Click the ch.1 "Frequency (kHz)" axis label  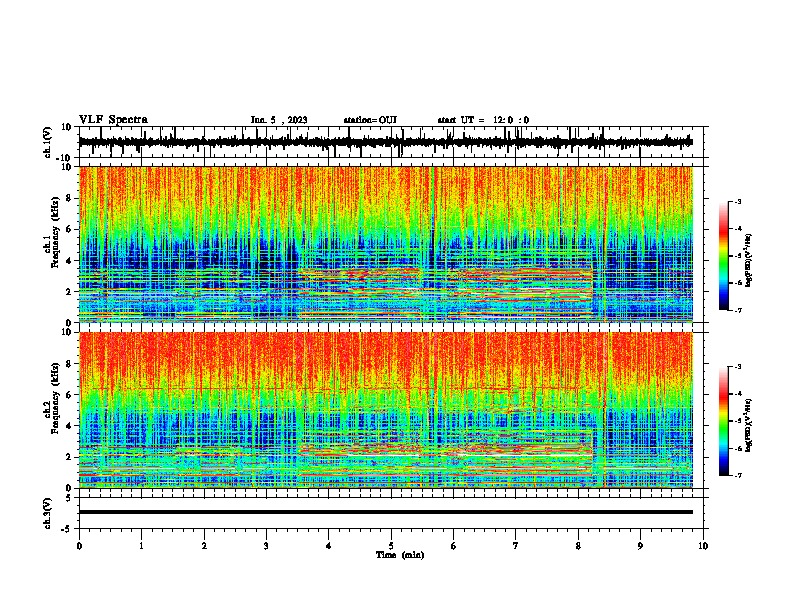[x=56, y=233]
